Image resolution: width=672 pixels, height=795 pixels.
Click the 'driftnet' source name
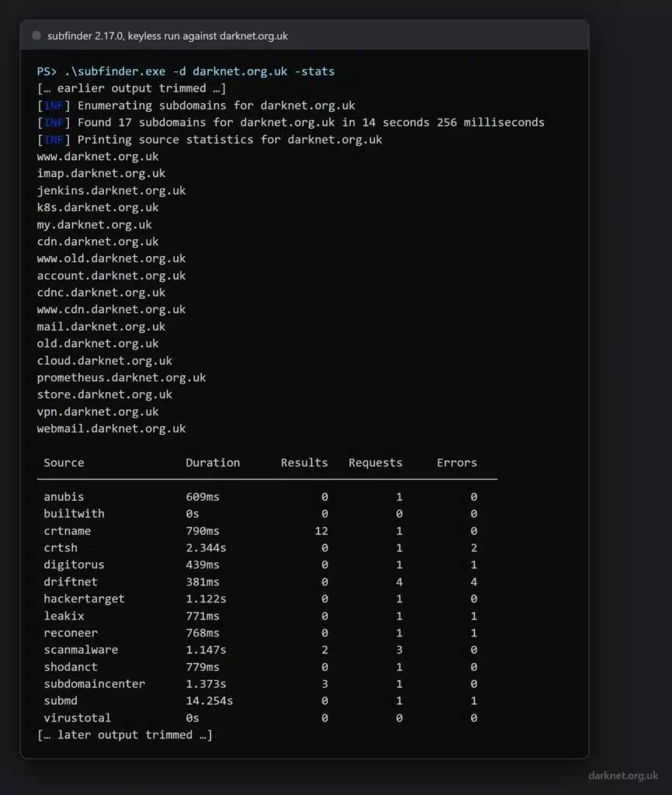point(71,581)
